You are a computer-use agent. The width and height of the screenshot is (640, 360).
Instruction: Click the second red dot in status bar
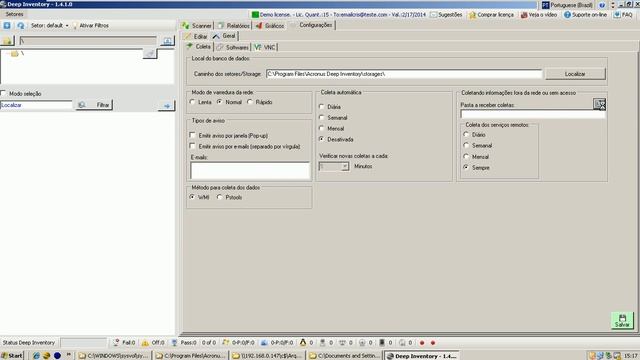[x=433, y=343]
